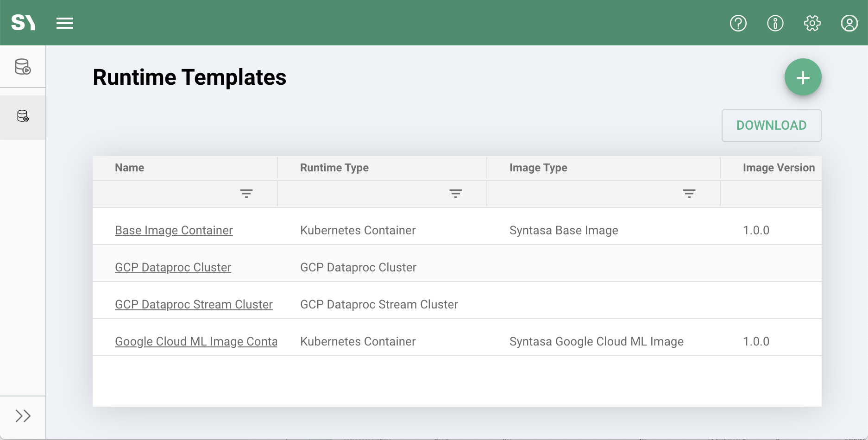
Task: Open the Google Cloud ML Image template
Action: 195,341
